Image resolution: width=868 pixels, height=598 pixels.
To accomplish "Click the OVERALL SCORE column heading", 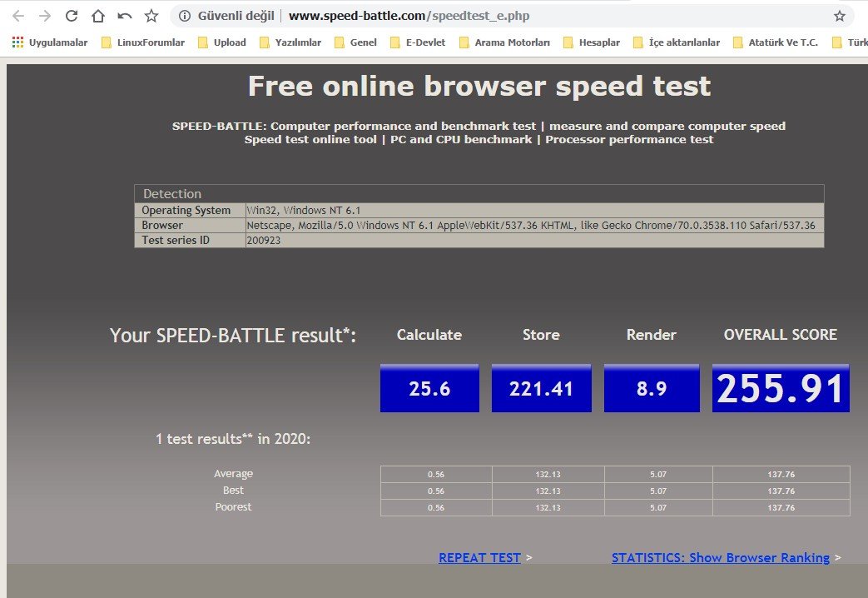I will pyautogui.click(x=781, y=335).
